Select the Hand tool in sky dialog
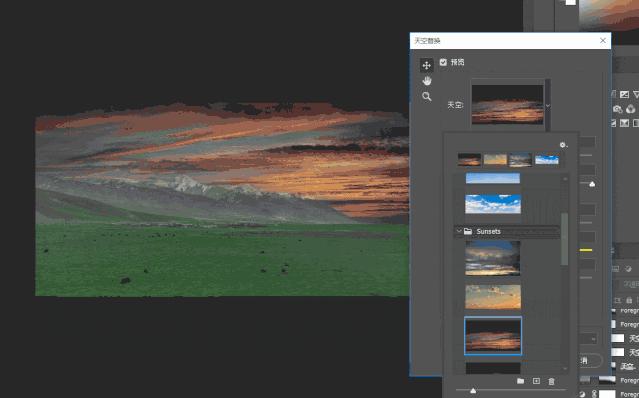Image resolution: width=639 pixels, height=398 pixels. pyautogui.click(x=427, y=81)
